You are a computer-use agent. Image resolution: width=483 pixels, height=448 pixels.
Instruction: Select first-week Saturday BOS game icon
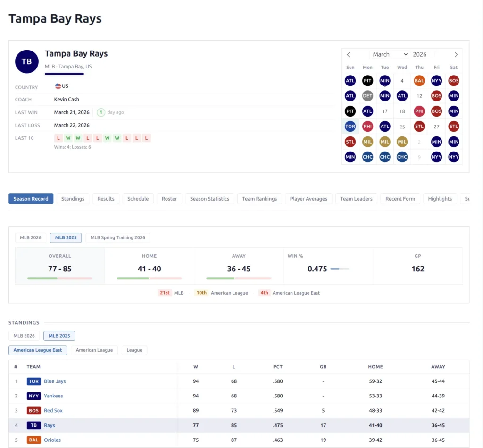coord(454,81)
